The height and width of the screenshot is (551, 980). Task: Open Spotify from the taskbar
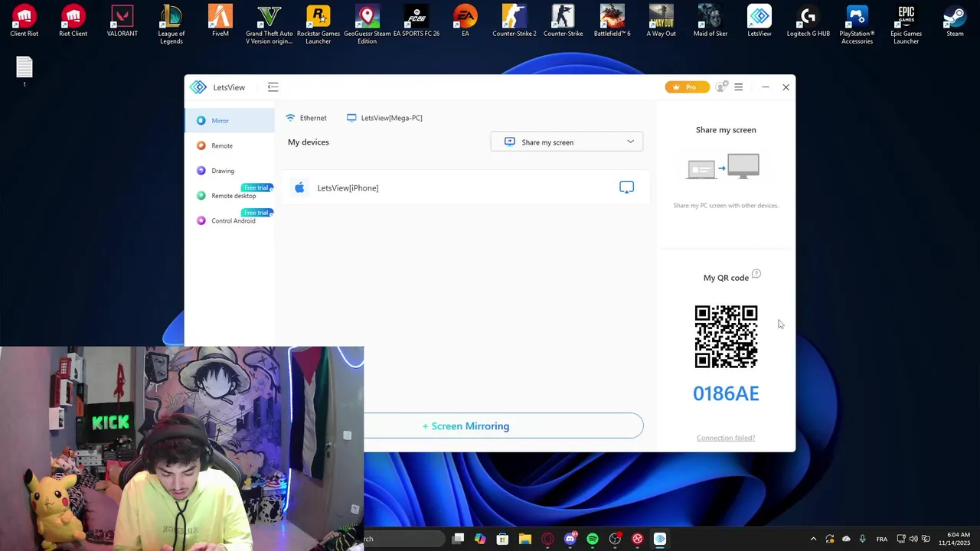click(x=593, y=539)
